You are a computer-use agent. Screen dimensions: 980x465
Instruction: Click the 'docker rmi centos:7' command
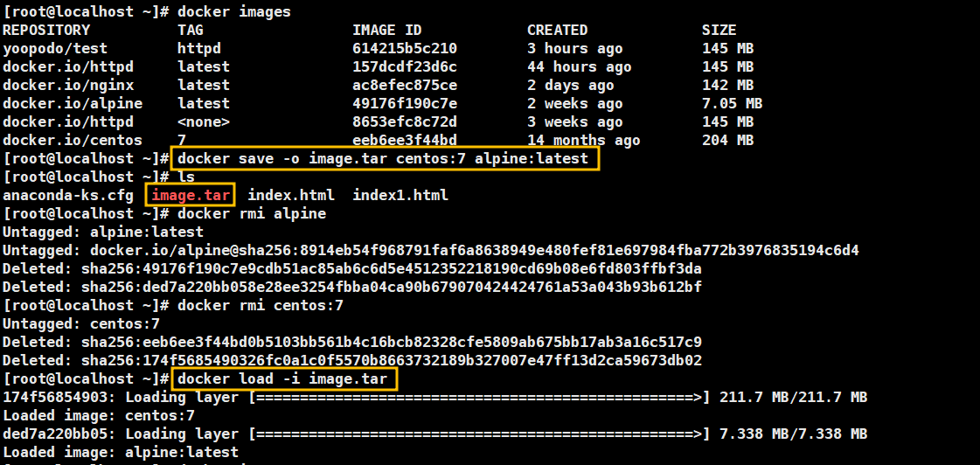click(x=261, y=306)
